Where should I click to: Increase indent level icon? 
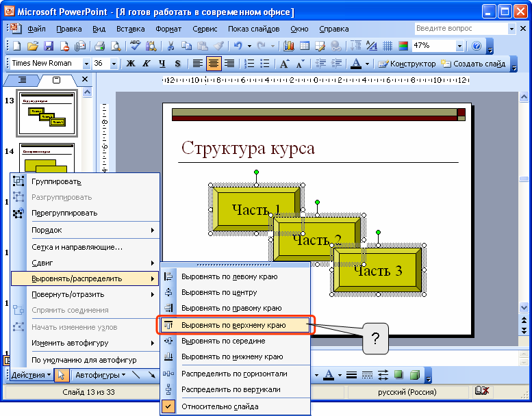click(336, 64)
